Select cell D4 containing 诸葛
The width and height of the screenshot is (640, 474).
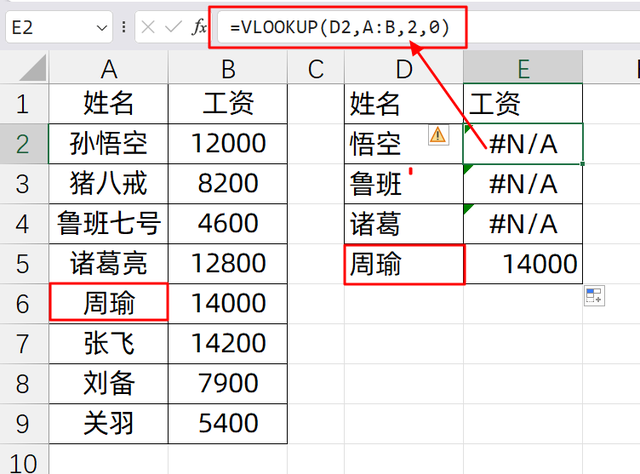coord(404,224)
